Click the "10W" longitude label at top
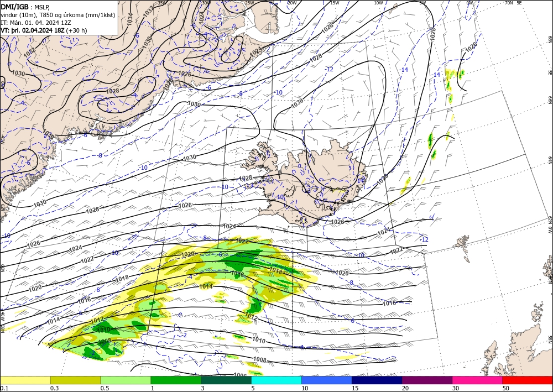The image size is (553, 392). point(378,3)
